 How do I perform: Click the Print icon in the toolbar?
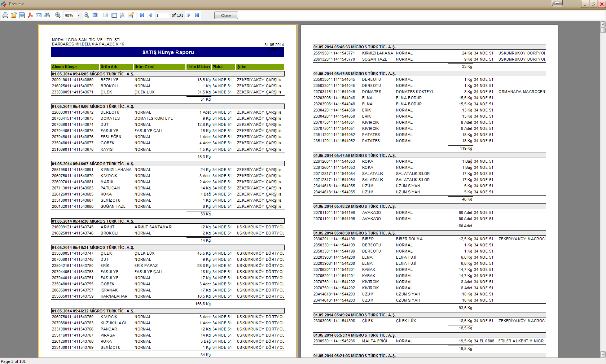5,15
